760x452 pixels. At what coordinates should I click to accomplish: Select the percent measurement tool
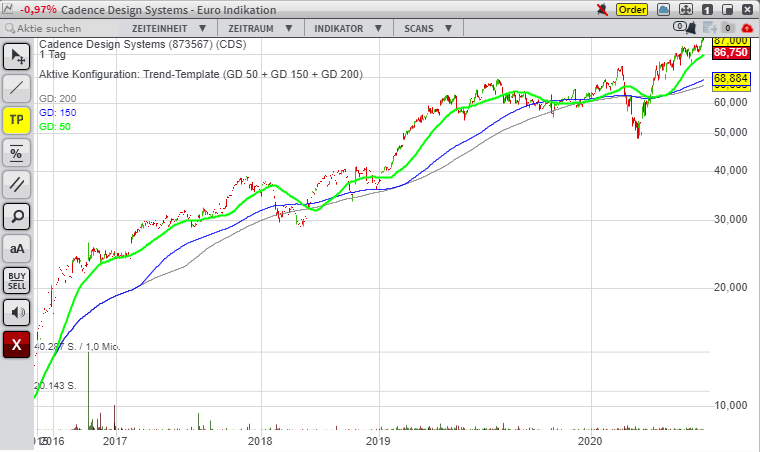(16, 152)
